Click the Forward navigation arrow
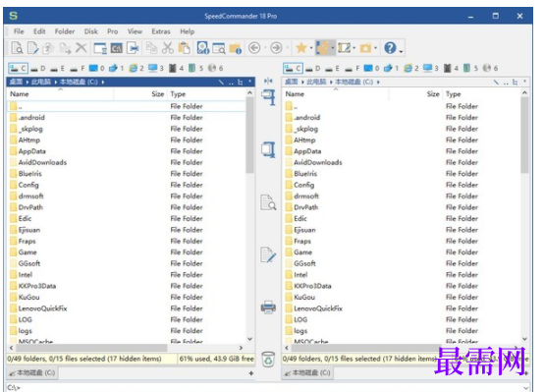544x392 pixels. [x=276, y=48]
